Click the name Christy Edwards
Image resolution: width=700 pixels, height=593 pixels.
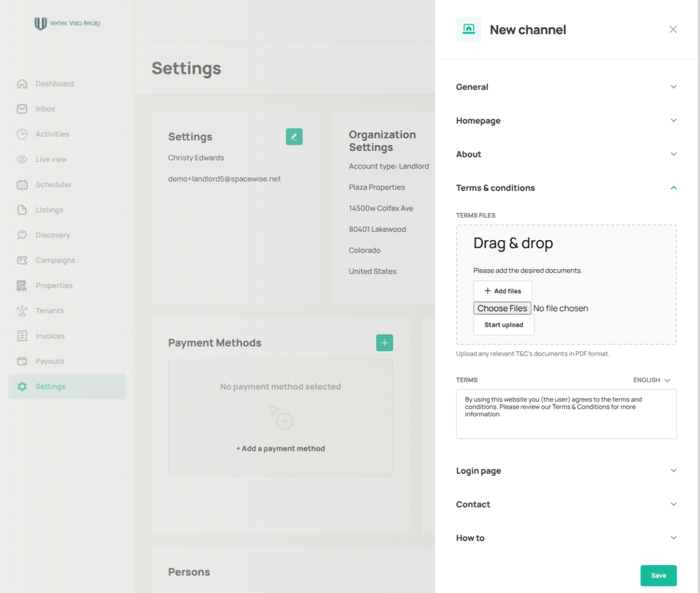(196, 158)
